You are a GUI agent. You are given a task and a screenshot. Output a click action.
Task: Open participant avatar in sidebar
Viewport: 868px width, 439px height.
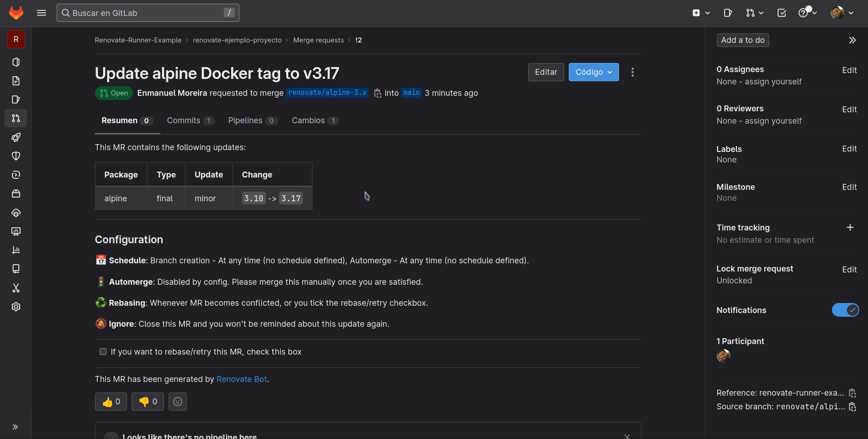724,356
